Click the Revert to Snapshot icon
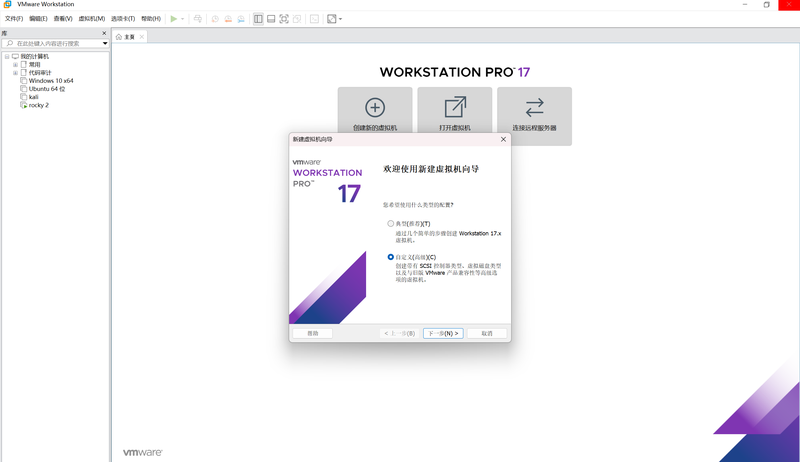 [228, 19]
